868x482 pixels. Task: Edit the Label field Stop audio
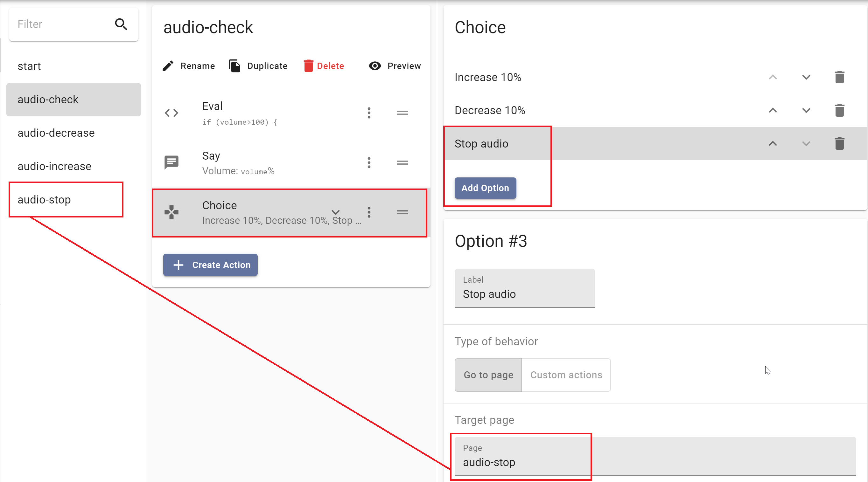(x=525, y=288)
